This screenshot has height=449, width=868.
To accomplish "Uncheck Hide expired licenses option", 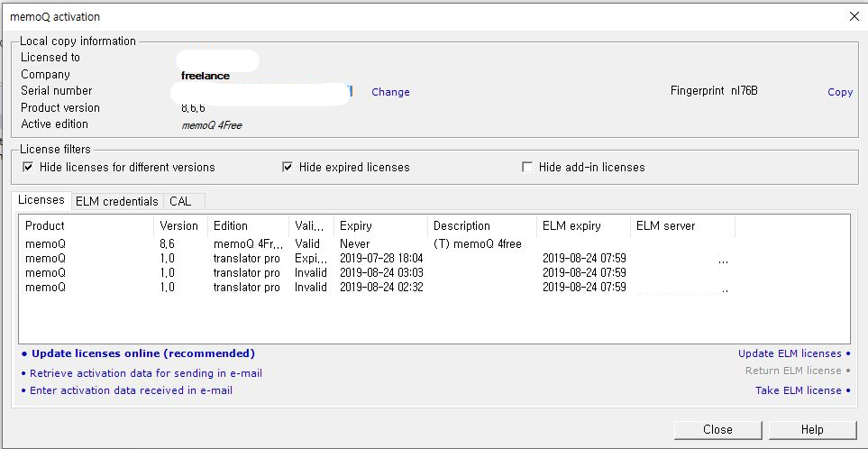I will (x=288, y=167).
